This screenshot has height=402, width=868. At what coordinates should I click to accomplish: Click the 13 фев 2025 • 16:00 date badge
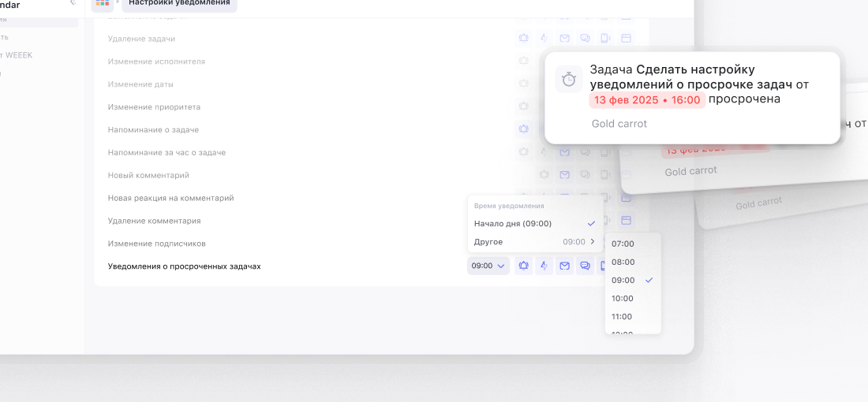(647, 100)
